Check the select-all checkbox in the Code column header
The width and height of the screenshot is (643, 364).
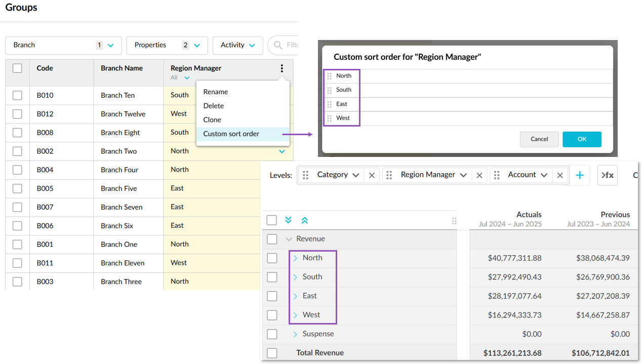click(17, 68)
